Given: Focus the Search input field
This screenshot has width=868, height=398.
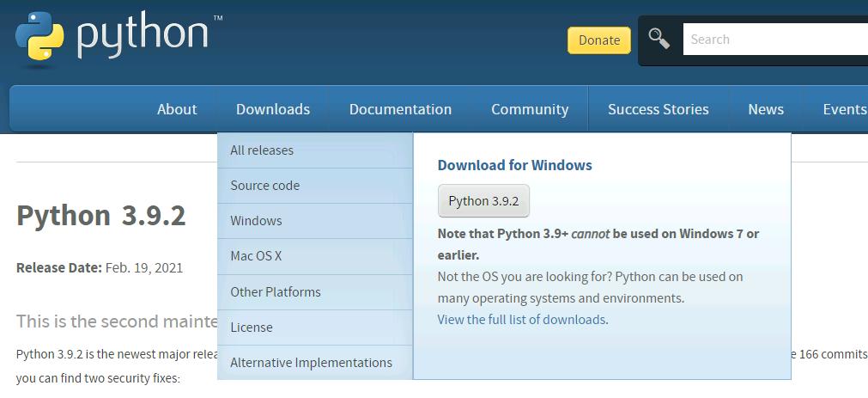Looking at the screenshot, I should coord(775,40).
